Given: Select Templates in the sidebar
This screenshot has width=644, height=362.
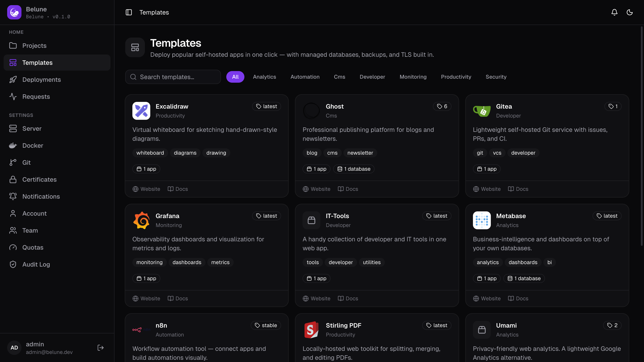Looking at the screenshot, I should [57, 63].
